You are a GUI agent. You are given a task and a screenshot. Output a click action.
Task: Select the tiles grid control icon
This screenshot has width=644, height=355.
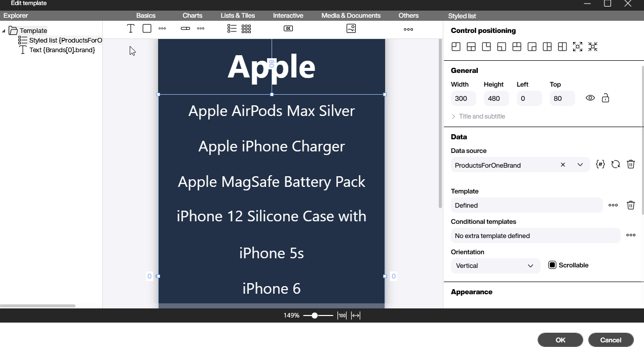point(246,29)
